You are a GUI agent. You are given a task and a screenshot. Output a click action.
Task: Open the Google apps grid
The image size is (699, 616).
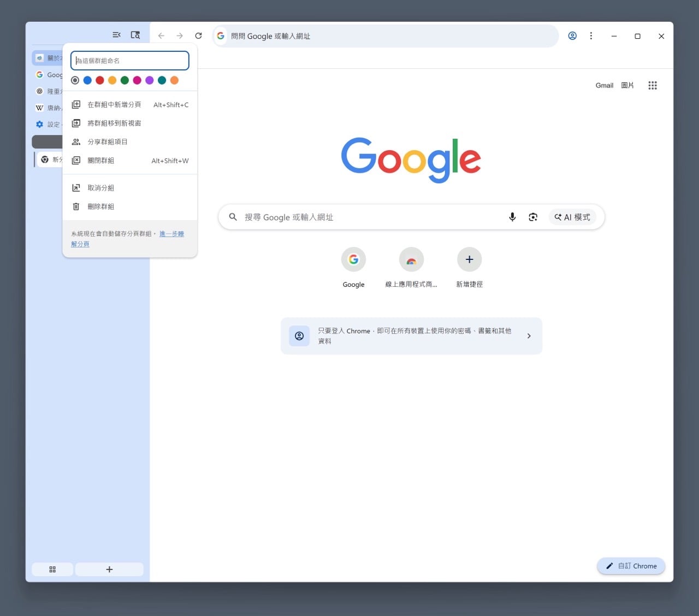[653, 85]
